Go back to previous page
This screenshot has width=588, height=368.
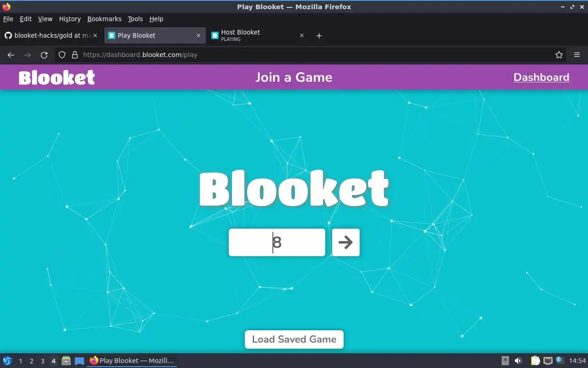(x=11, y=55)
